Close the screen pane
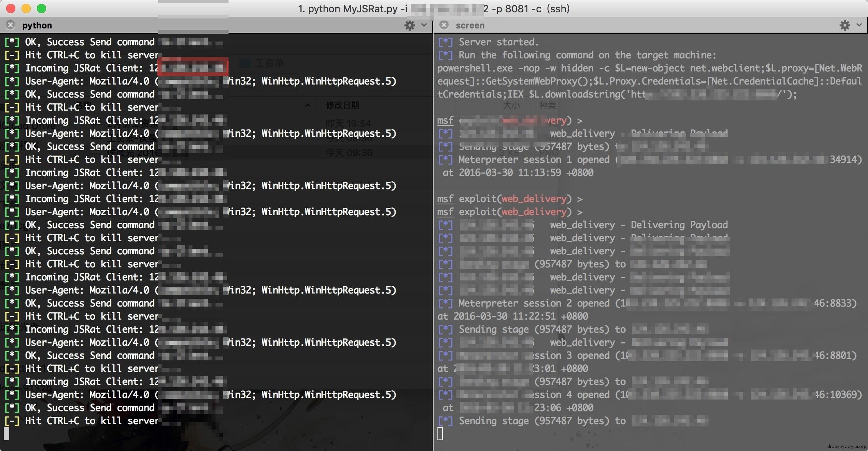Image resolution: width=868 pixels, height=451 pixels. click(x=444, y=25)
